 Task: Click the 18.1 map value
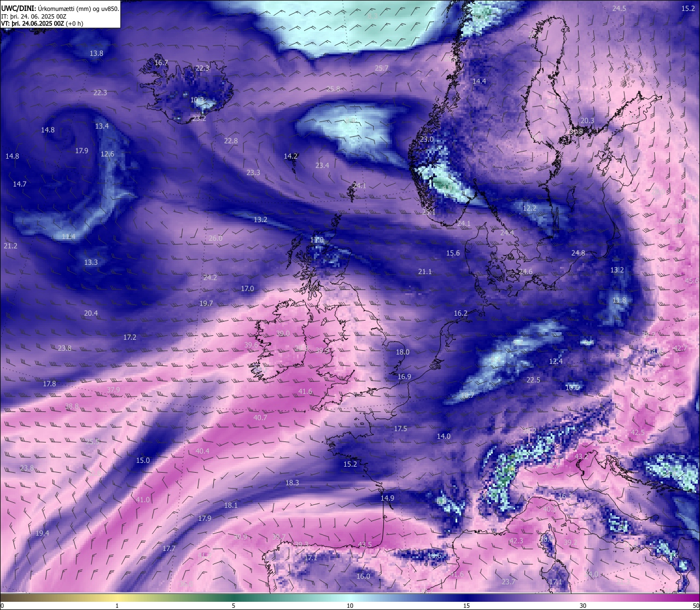pyautogui.click(x=231, y=505)
